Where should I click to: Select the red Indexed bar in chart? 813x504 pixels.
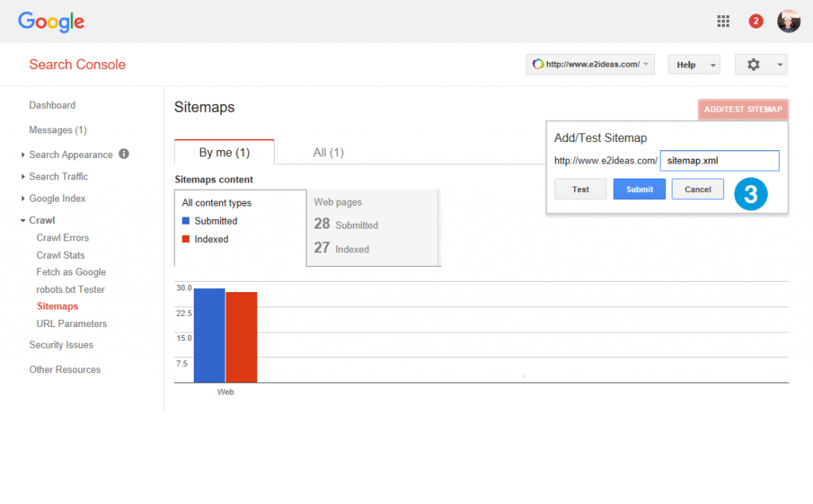241,337
